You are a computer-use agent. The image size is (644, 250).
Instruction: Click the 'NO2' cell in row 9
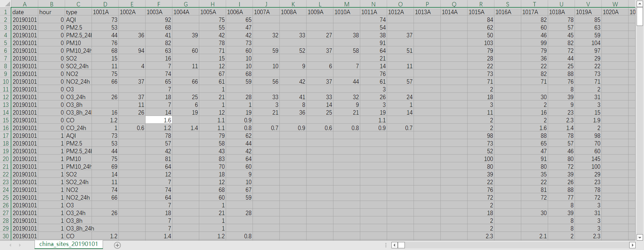[x=78, y=74]
